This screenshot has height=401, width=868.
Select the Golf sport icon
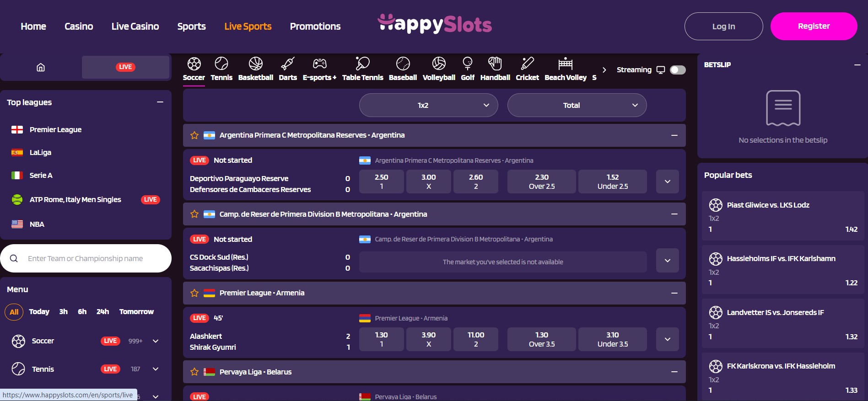click(x=467, y=63)
